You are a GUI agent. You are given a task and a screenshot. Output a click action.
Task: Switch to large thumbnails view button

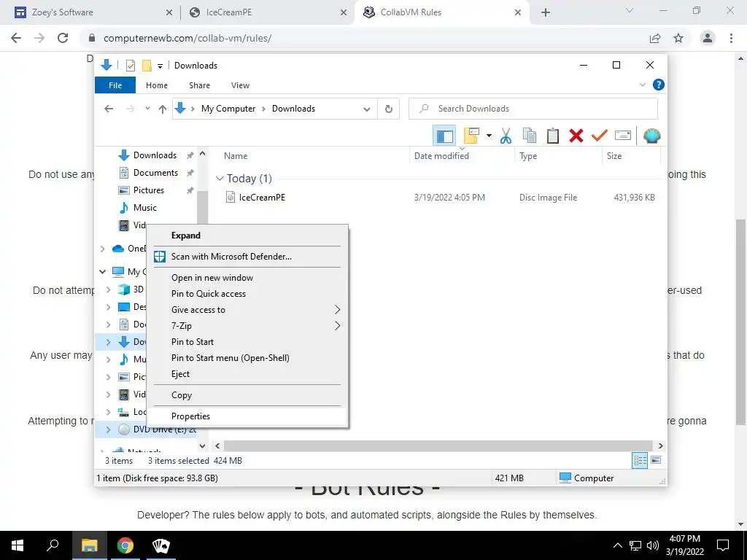pyautogui.click(x=656, y=460)
